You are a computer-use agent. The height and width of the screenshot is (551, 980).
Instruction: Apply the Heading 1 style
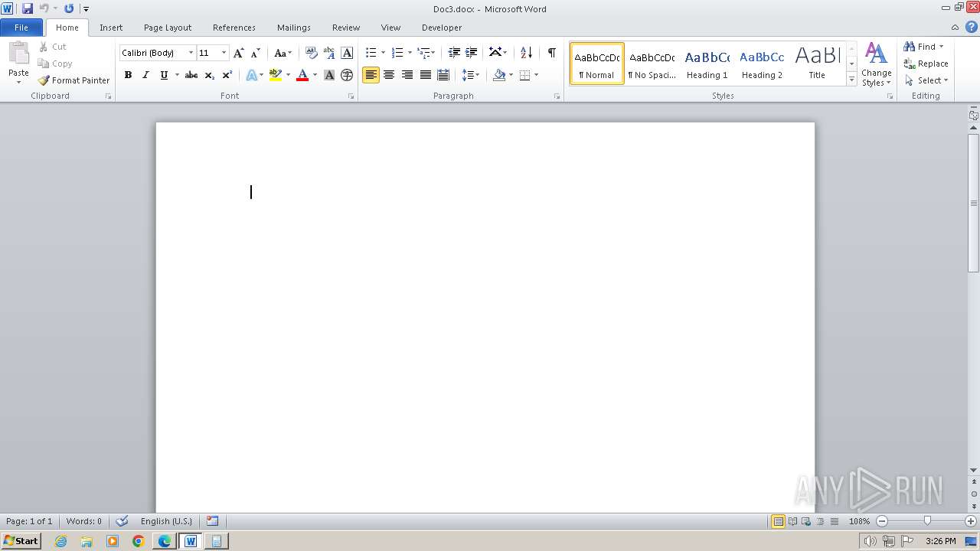coord(707,64)
